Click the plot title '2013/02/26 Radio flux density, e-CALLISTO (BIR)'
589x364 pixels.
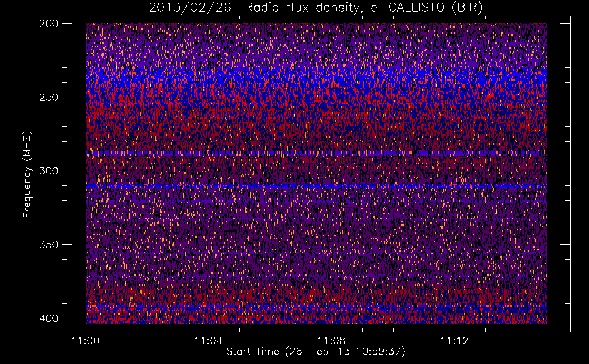point(316,8)
